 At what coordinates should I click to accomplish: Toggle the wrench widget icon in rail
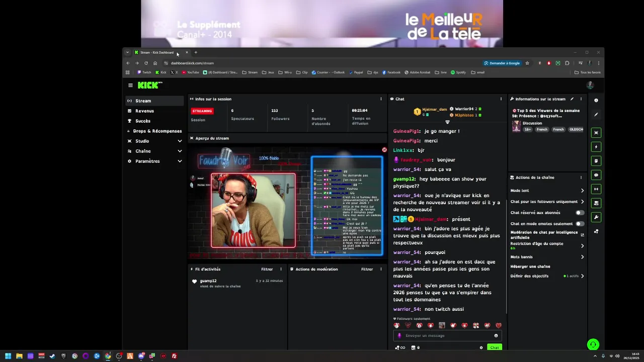(596, 217)
